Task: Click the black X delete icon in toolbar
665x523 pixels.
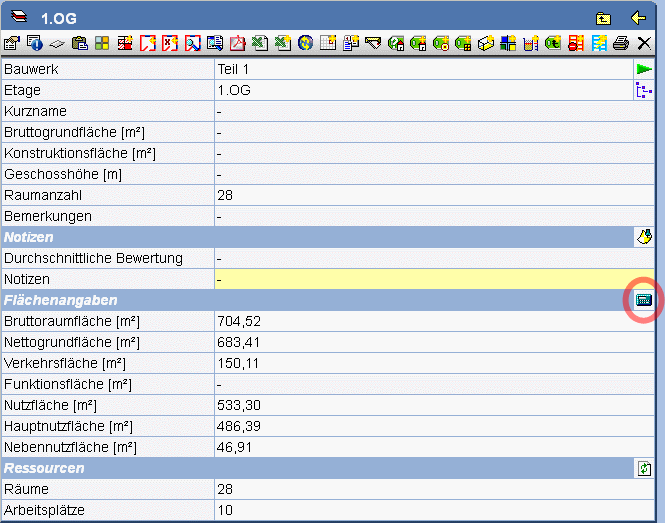Action: click(644, 43)
